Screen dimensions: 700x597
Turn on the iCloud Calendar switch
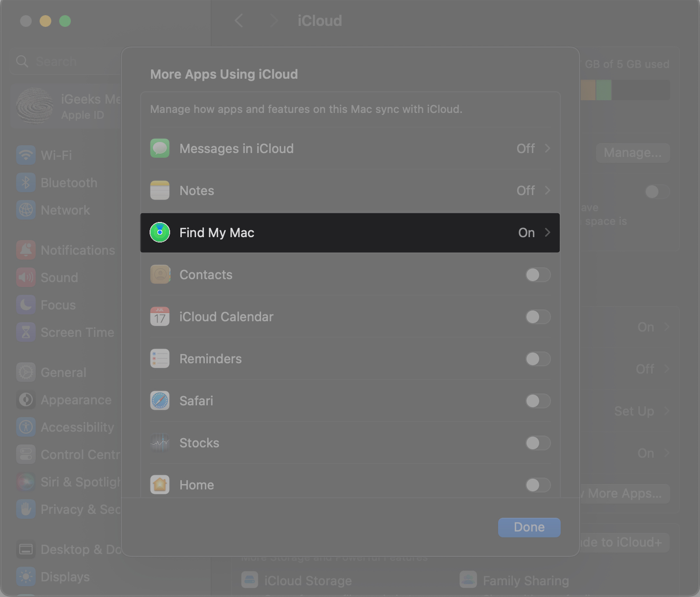tap(538, 317)
